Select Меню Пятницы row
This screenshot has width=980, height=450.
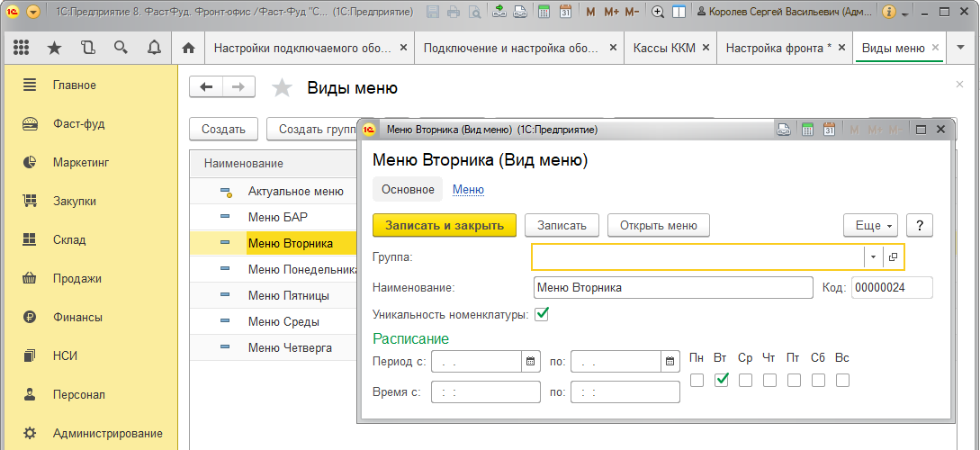coord(274,295)
